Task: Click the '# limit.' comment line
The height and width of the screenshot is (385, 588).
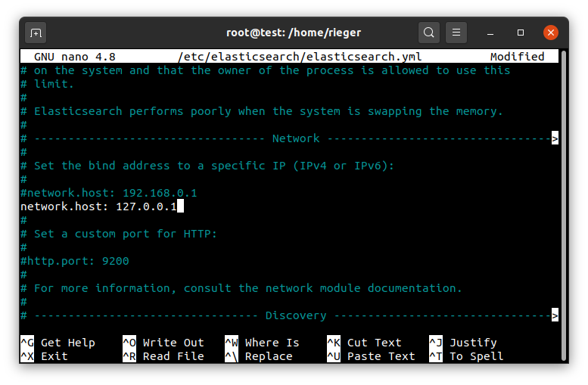Action: click(x=47, y=84)
